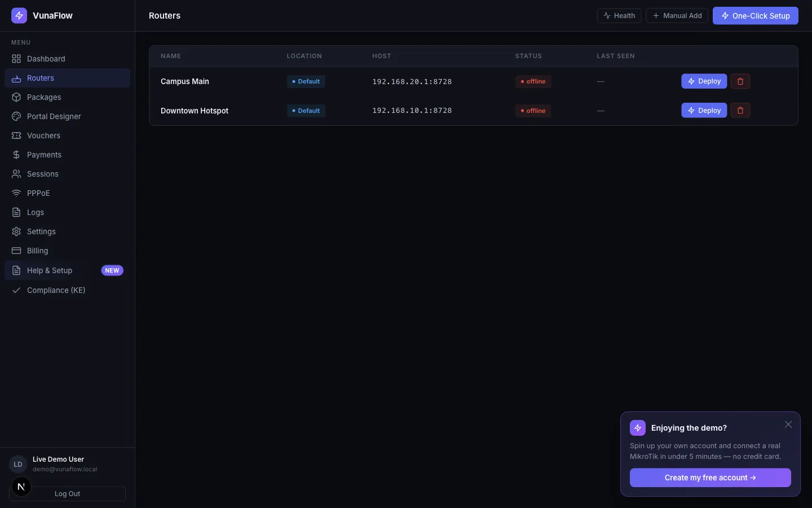Screen dimensions: 812x508
Task: Open the Settings menu item
Action: pos(67,231)
